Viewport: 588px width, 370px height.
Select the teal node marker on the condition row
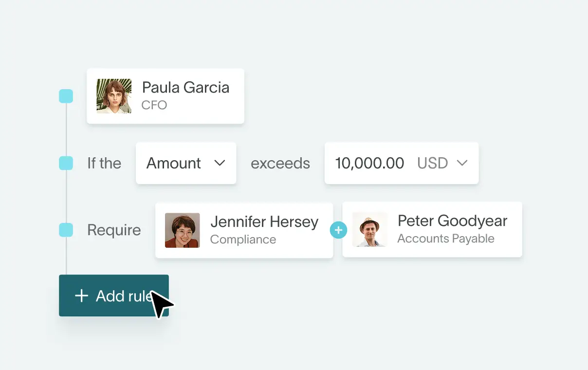pyautogui.click(x=66, y=163)
